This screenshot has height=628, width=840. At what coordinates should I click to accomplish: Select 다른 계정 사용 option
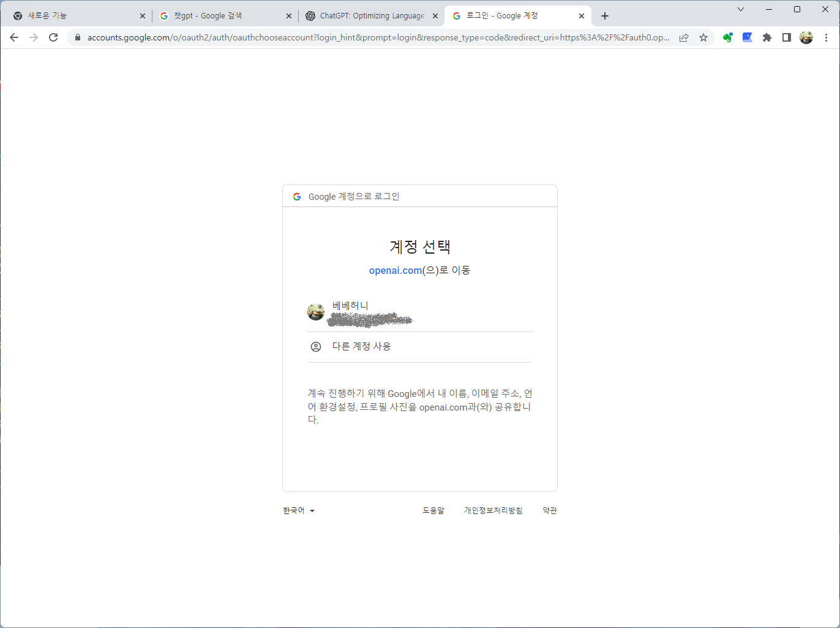(x=420, y=347)
